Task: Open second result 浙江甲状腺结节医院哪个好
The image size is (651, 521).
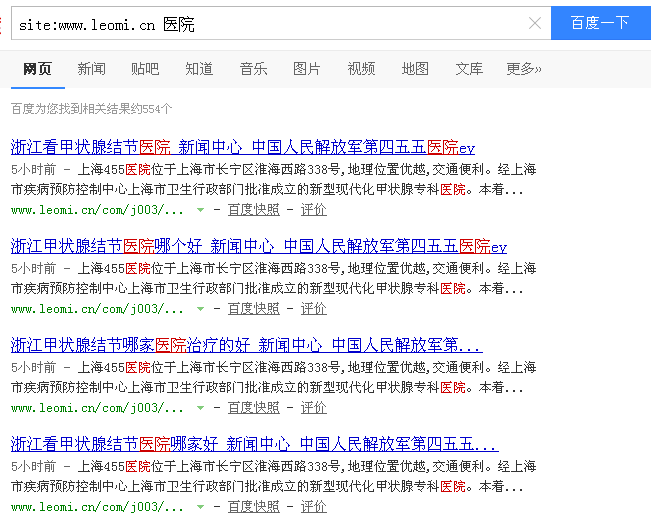Action: tap(258, 246)
